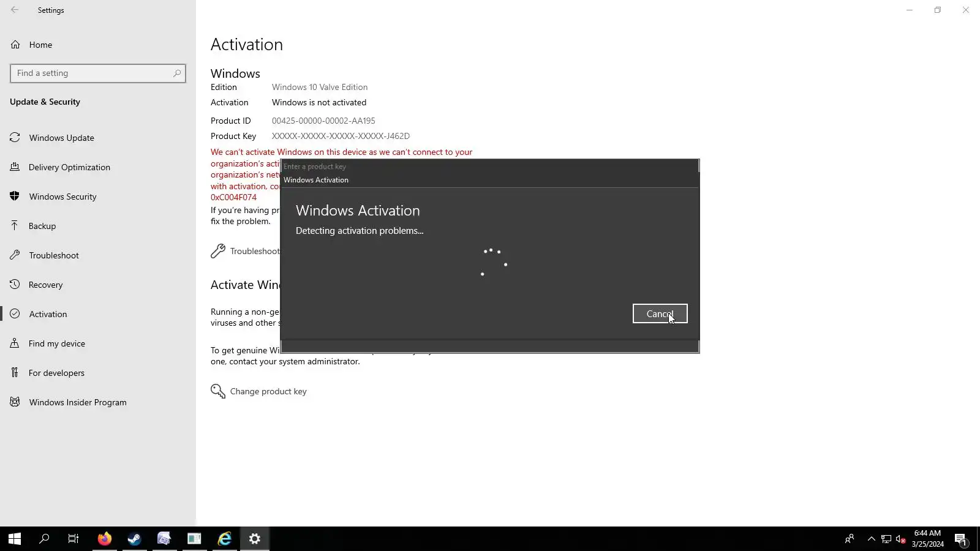
Task: Click the Recovery history icon
Action: pyautogui.click(x=15, y=285)
